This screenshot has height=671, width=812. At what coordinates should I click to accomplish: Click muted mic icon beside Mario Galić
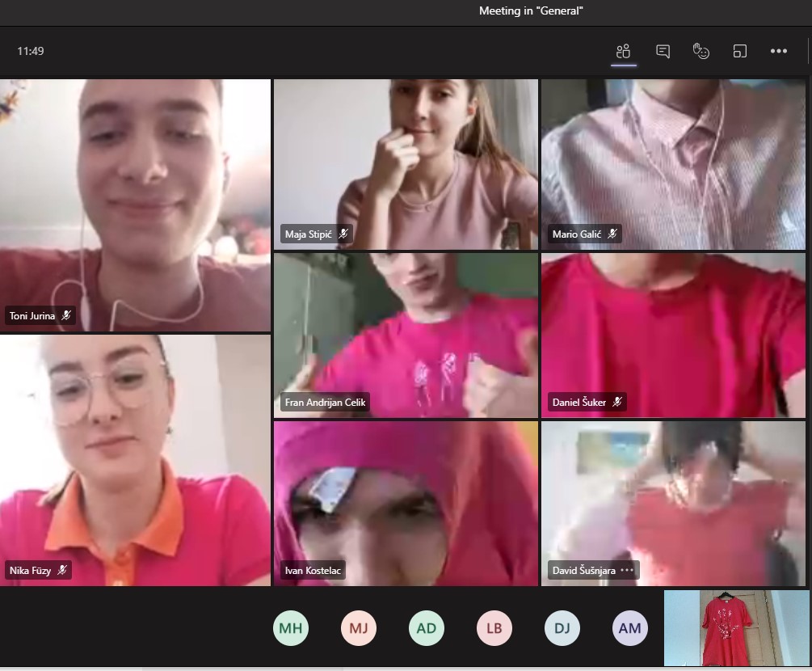click(612, 234)
